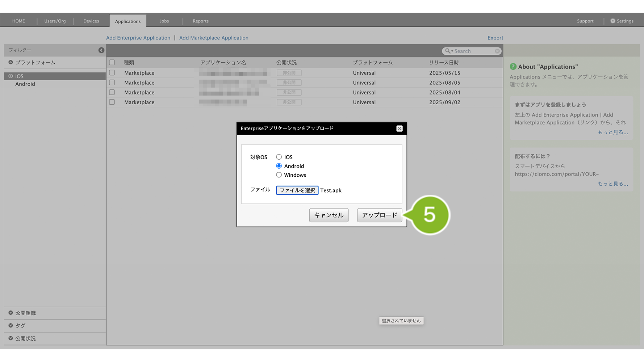Expand the タグ filter section
Image resolution: width=644 pixels, height=362 pixels.
click(11, 325)
